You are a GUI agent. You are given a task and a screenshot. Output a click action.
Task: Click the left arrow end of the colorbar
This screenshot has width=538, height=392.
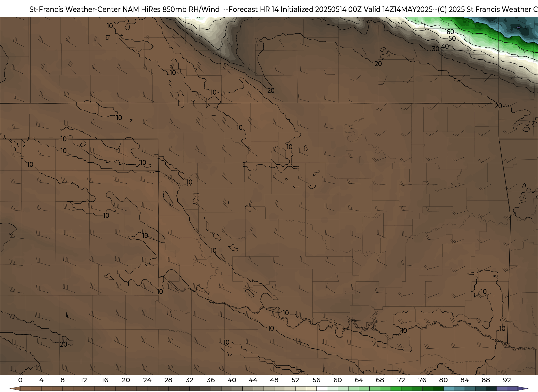15,389
